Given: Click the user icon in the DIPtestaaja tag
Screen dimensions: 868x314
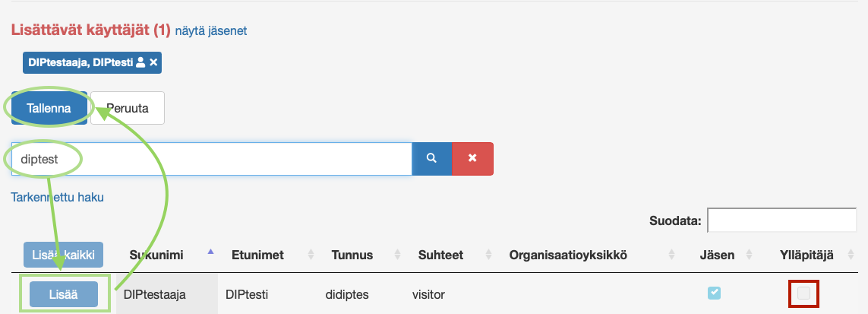Looking at the screenshot, I should coord(140,63).
